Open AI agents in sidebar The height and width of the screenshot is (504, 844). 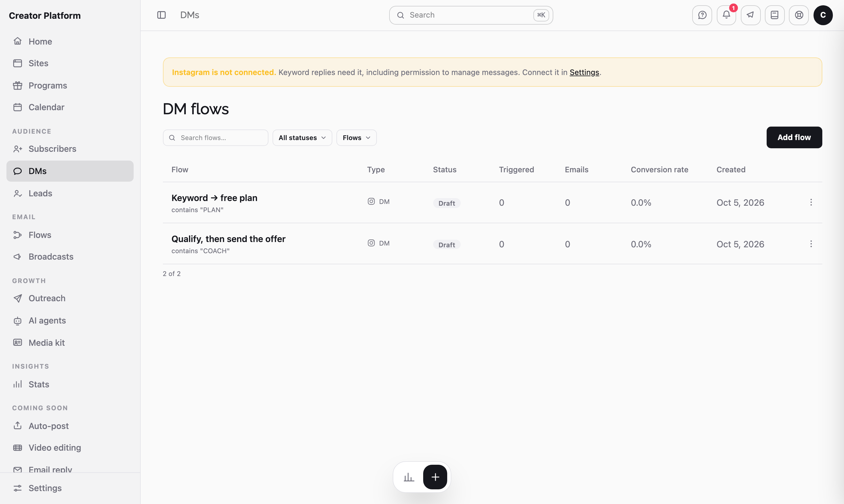70,320
